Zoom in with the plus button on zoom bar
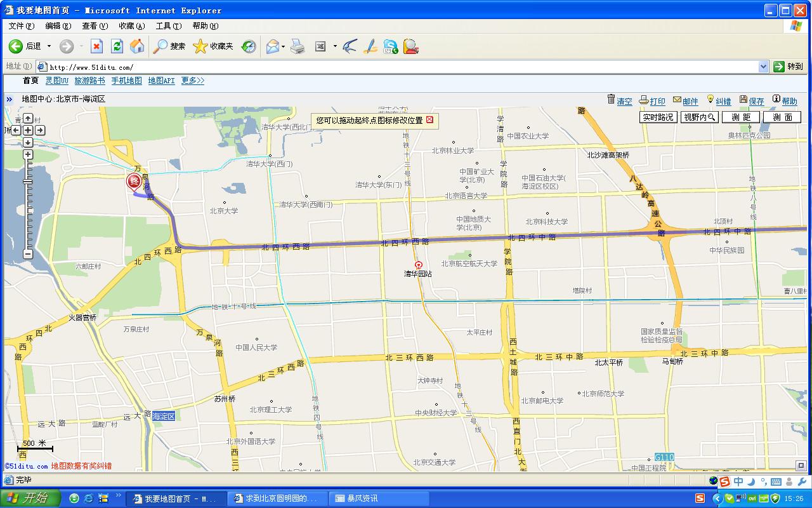The width and height of the screenshot is (812, 508). click(x=28, y=154)
